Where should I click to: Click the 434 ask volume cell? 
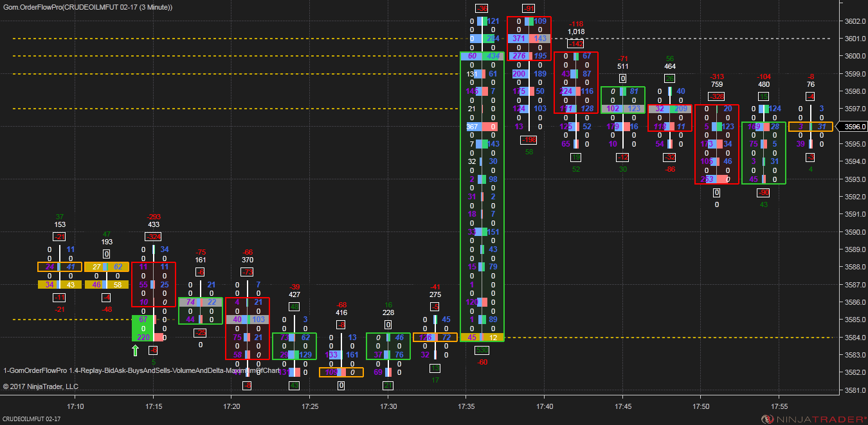pos(494,57)
